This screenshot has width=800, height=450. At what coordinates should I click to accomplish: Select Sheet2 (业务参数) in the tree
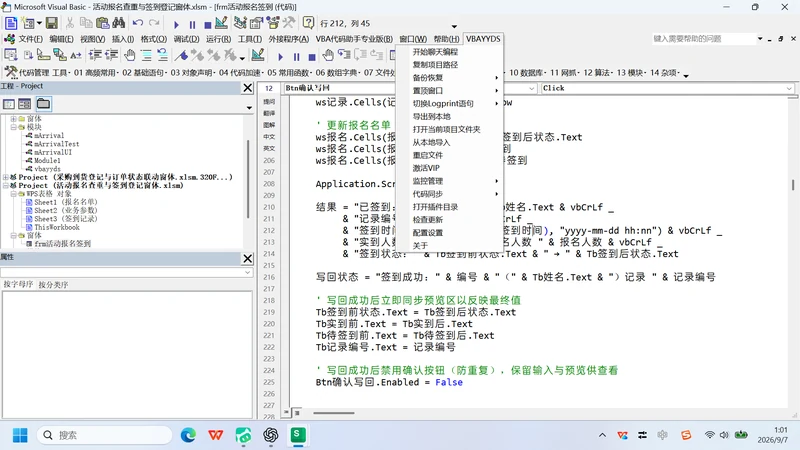point(65,210)
